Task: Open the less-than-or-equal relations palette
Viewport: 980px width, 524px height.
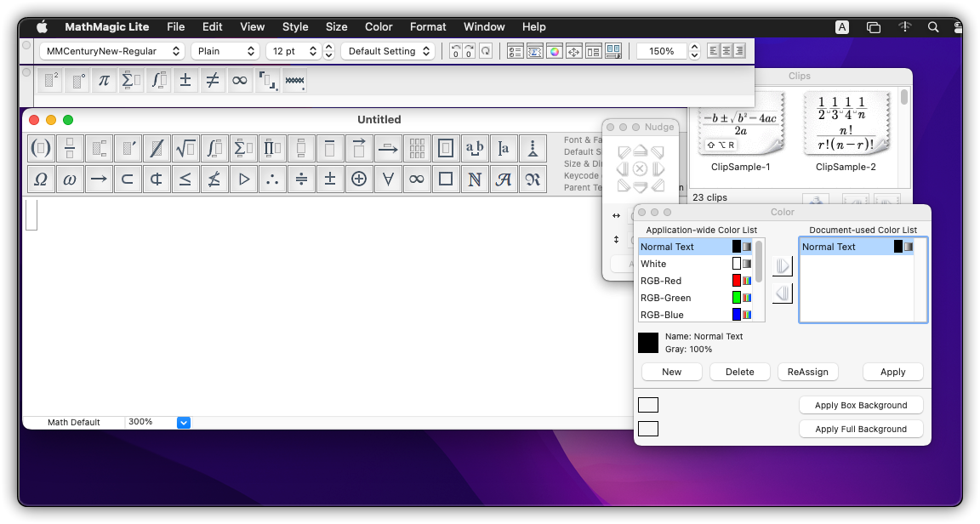Action: tap(185, 179)
